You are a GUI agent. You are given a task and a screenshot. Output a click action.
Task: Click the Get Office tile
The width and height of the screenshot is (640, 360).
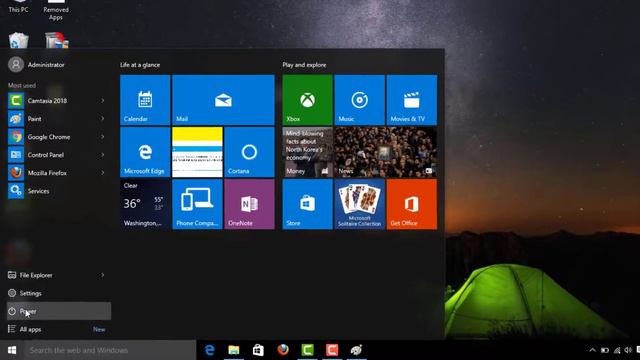411,204
